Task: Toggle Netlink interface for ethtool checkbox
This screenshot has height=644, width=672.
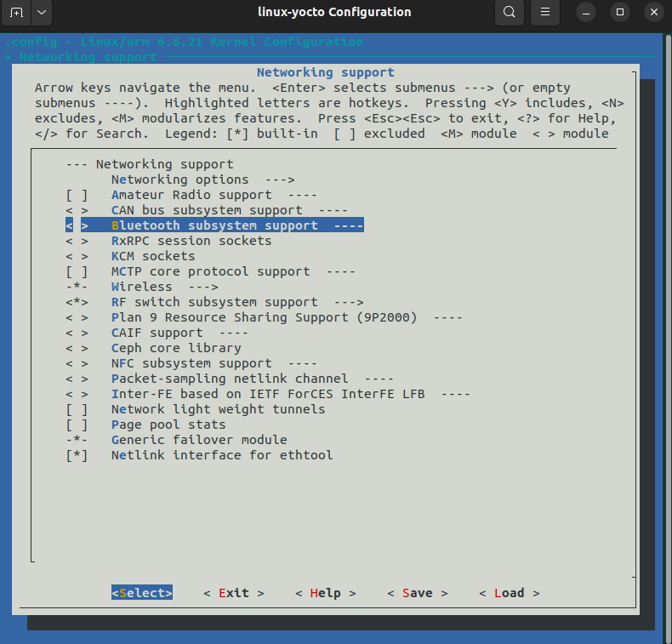Action: 77,455
